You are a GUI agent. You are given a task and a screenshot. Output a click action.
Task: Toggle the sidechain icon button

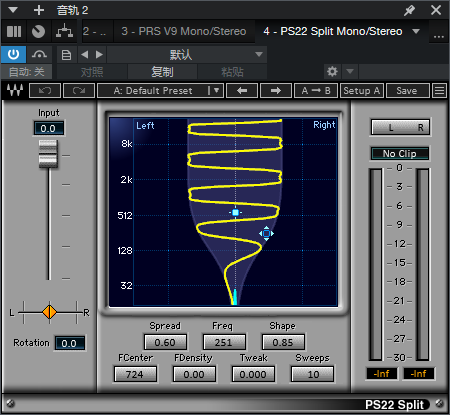39,54
